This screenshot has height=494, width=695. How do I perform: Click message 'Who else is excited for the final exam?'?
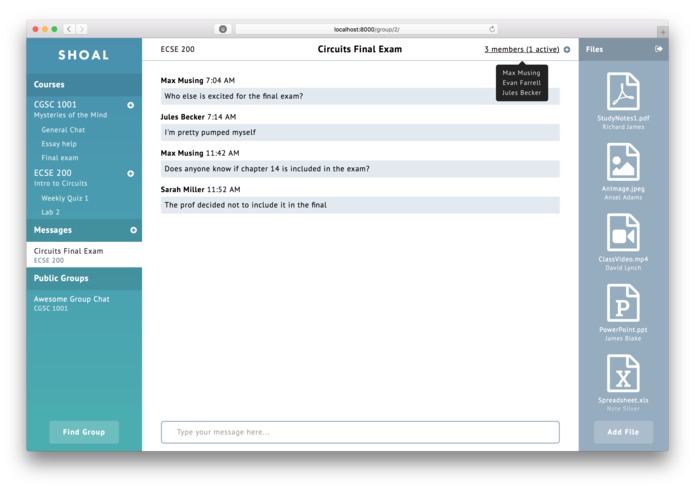[360, 96]
